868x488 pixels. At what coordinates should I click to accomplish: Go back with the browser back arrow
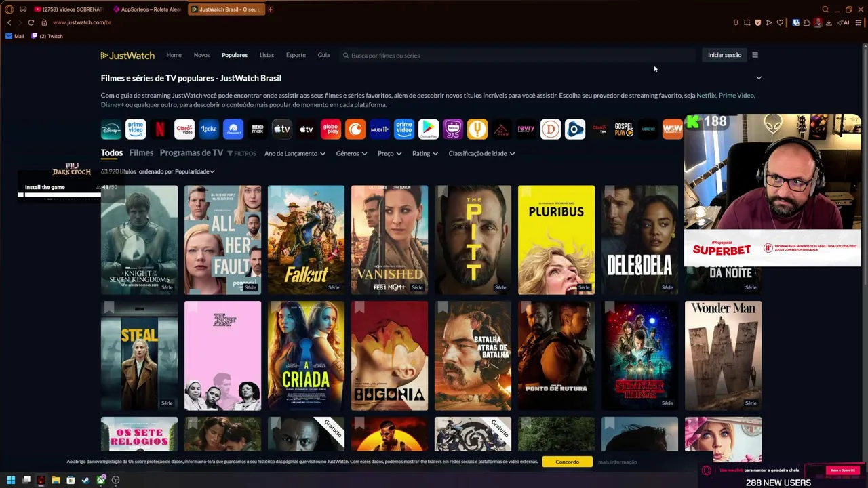point(9,22)
